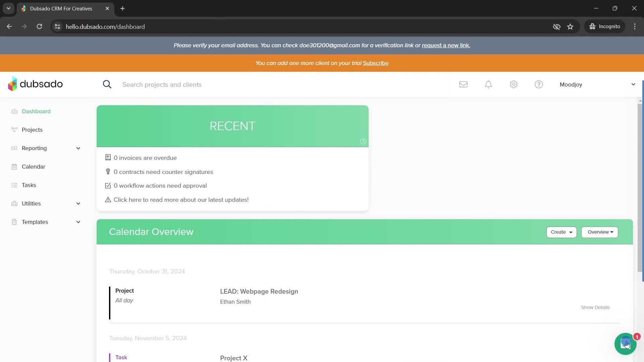644x362 pixels.
Task: Open Calendar in sidebar
Action: pyautogui.click(x=34, y=167)
